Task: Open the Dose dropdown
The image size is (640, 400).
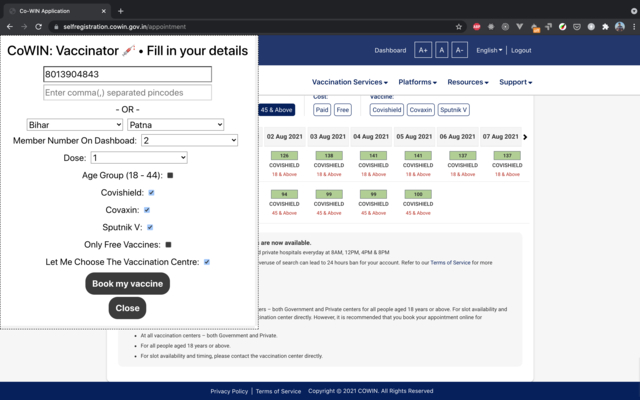Action: click(139, 158)
